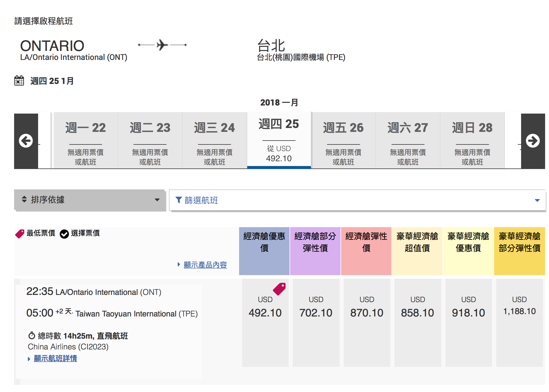Open the 排序依據 sort dropdown
This screenshot has width=549, height=392.
point(90,200)
